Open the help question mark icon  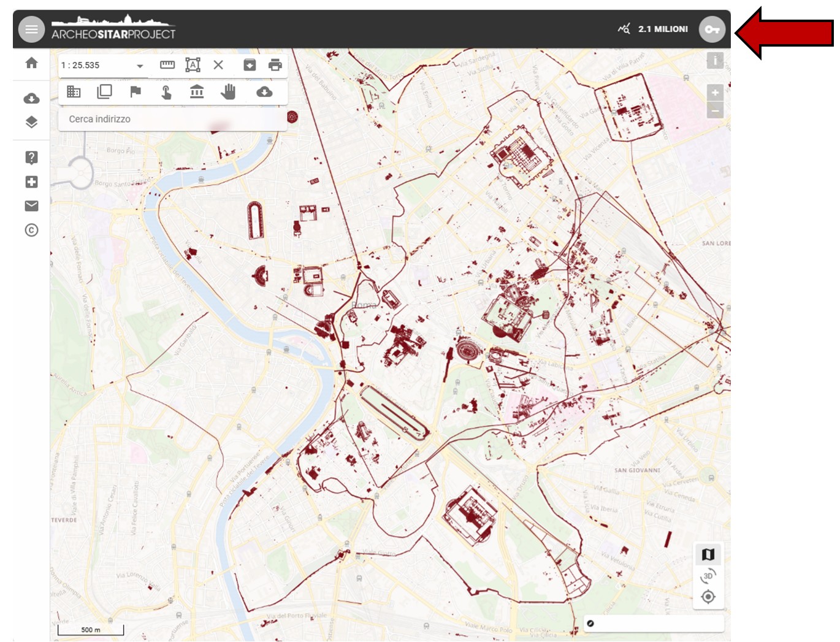[31, 158]
